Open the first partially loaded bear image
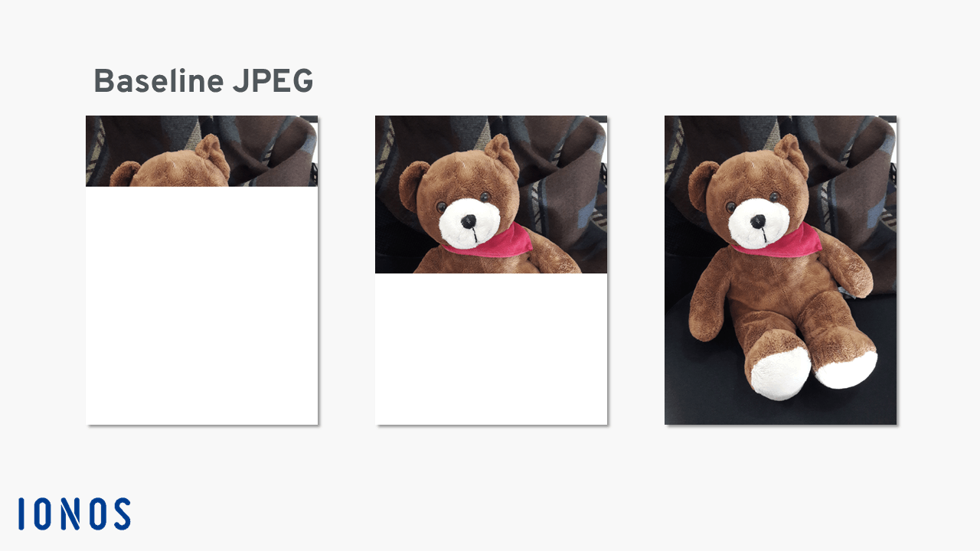This screenshot has width=980, height=551. tap(201, 151)
